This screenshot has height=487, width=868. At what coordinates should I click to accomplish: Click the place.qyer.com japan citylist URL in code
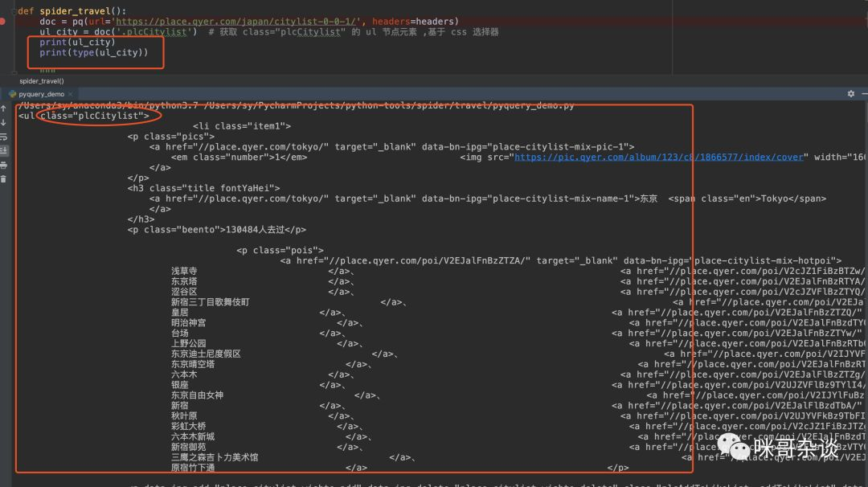(237, 22)
